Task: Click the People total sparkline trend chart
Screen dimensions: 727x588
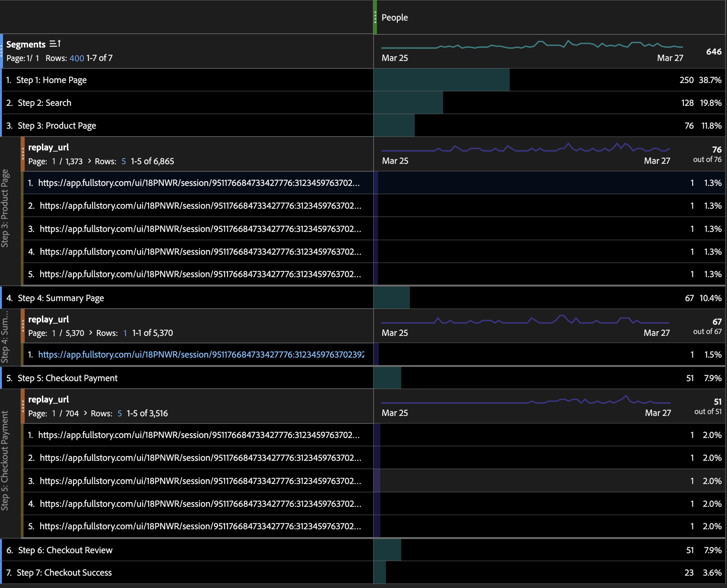Action: click(x=532, y=45)
